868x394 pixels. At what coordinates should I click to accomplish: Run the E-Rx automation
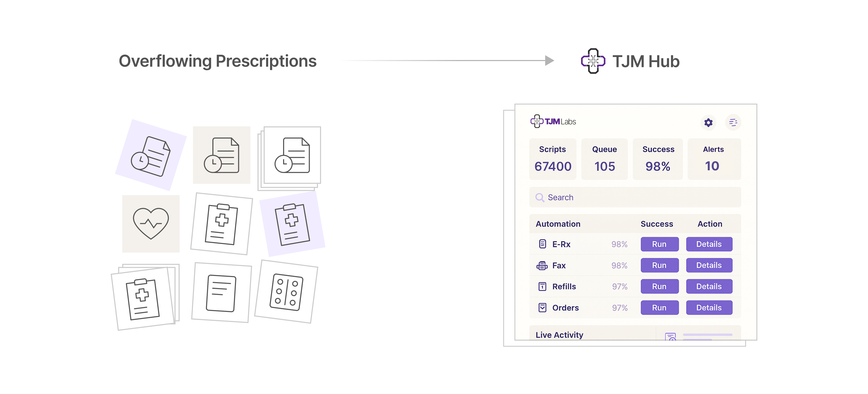click(x=659, y=244)
